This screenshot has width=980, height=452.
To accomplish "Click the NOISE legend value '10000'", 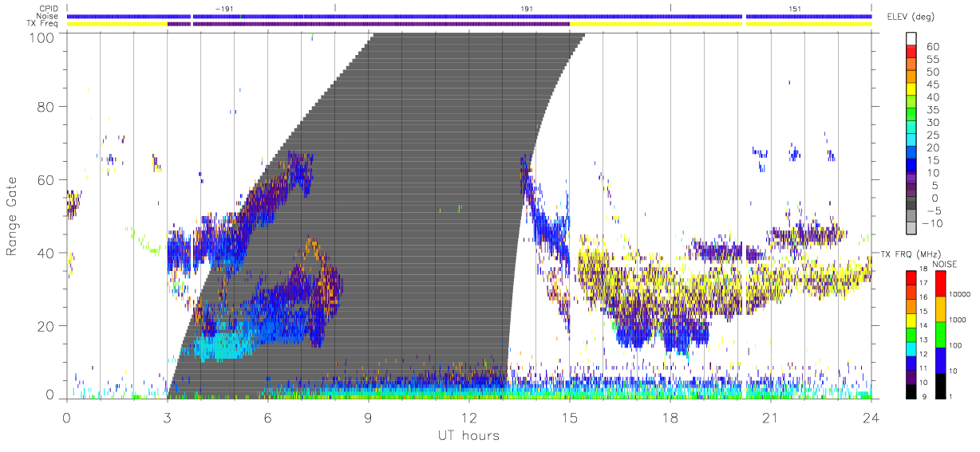I will pyautogui.click(x=962, y=295).
